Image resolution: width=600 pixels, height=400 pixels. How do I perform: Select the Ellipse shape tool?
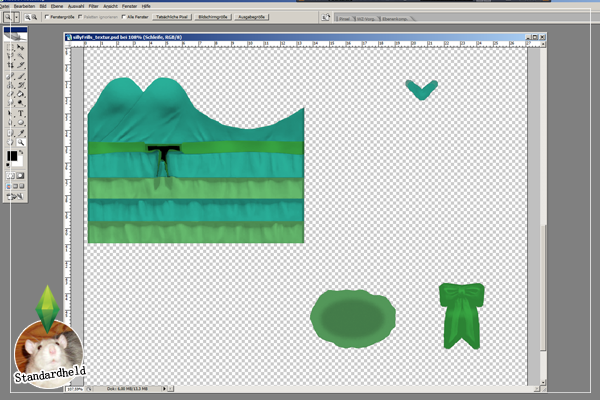(x=21, y=122)
